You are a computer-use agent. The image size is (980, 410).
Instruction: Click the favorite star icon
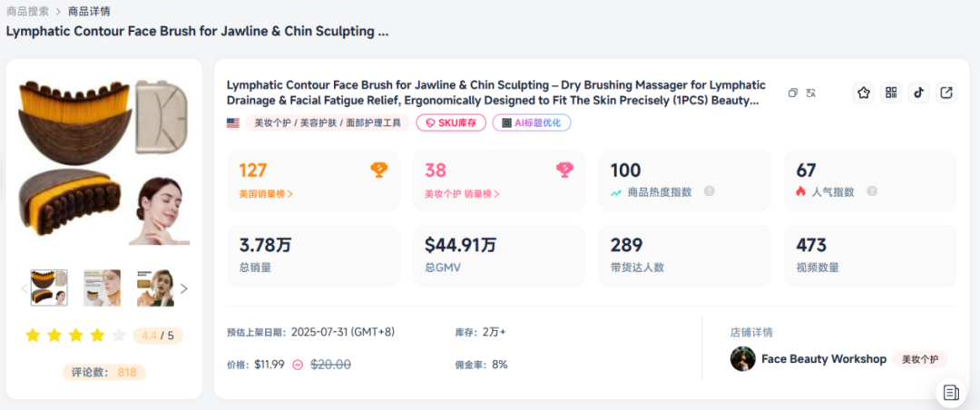(864, 93)
